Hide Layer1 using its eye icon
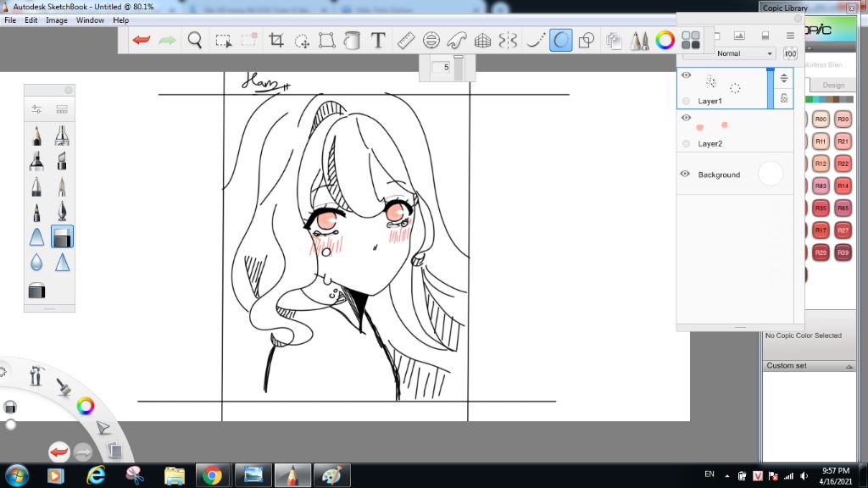The width and height of the screenshot is (868, 488). (686, 75)
